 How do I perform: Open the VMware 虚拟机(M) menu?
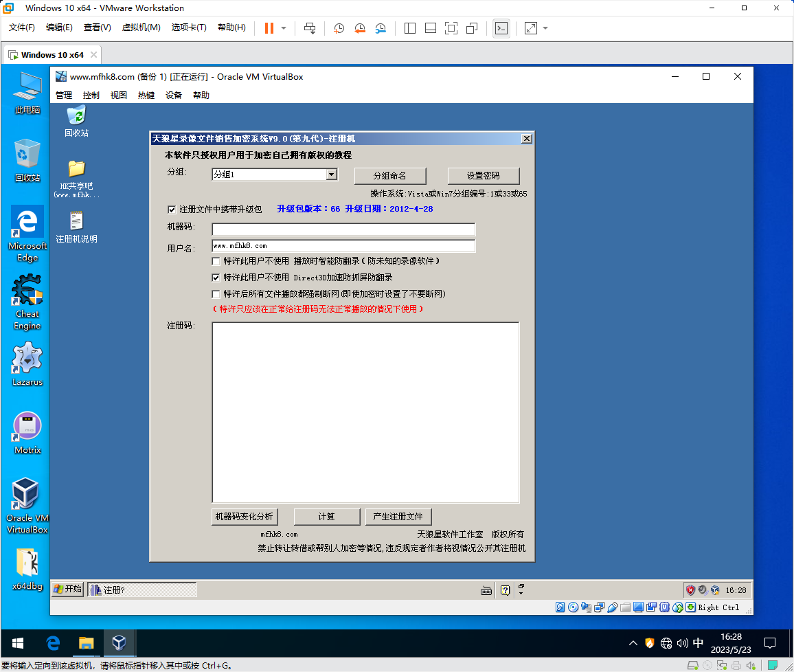pos(141,27)
